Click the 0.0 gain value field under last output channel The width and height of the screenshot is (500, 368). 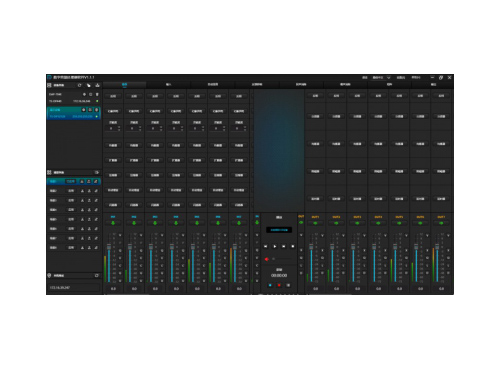point(441,289)
